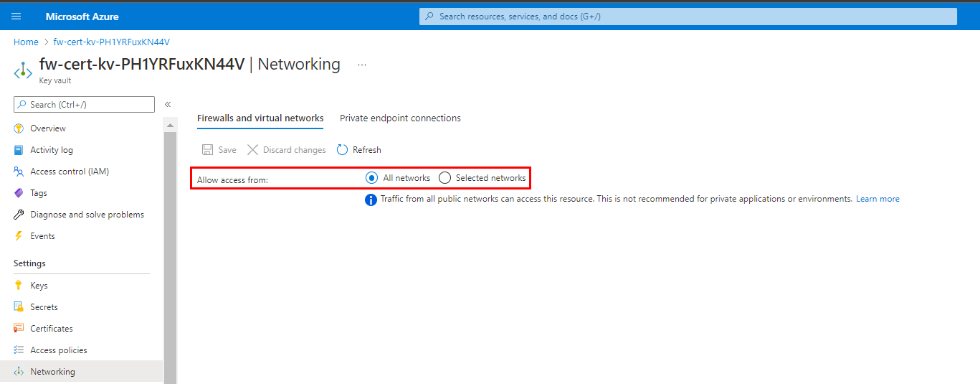The width and height of the screenshot is (980, 384).
Task: Focus the top search resources field
Action: [688, 16]
